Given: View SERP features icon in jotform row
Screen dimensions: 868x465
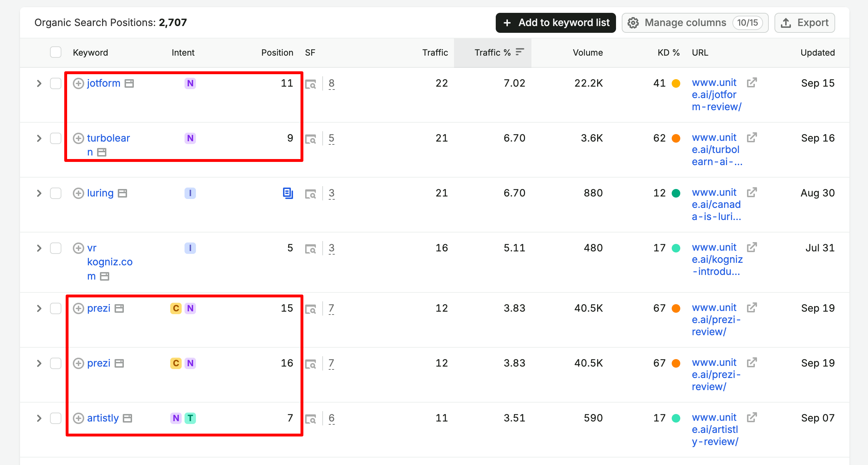Looking at the screenshot, I should point(311,85).
